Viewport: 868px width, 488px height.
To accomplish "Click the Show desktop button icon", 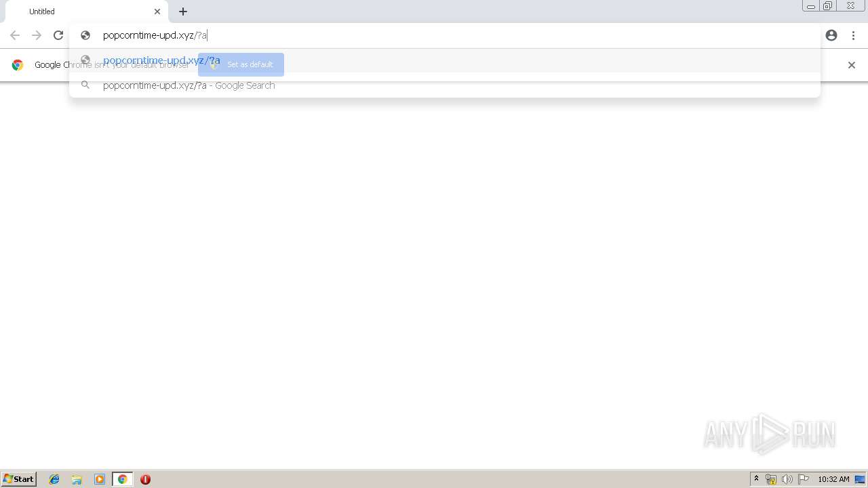I will pos(860,479).
